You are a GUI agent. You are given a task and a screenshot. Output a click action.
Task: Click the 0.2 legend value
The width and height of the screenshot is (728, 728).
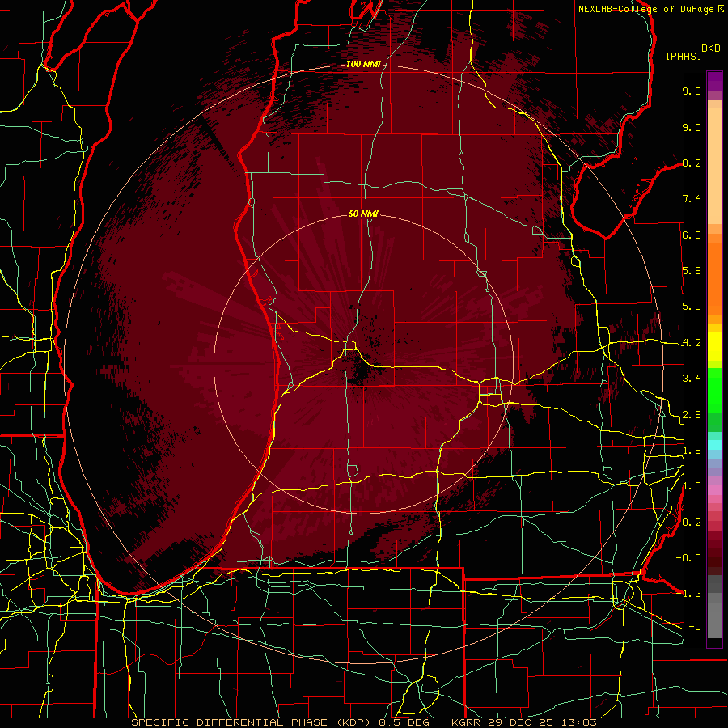[692, 523]
